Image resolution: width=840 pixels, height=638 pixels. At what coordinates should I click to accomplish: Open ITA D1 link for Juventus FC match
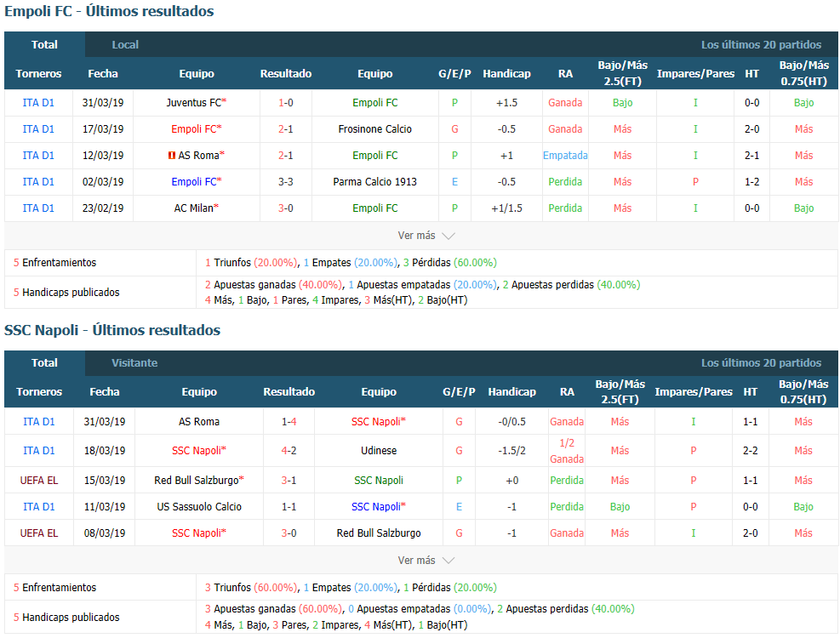tap(38, 102)
